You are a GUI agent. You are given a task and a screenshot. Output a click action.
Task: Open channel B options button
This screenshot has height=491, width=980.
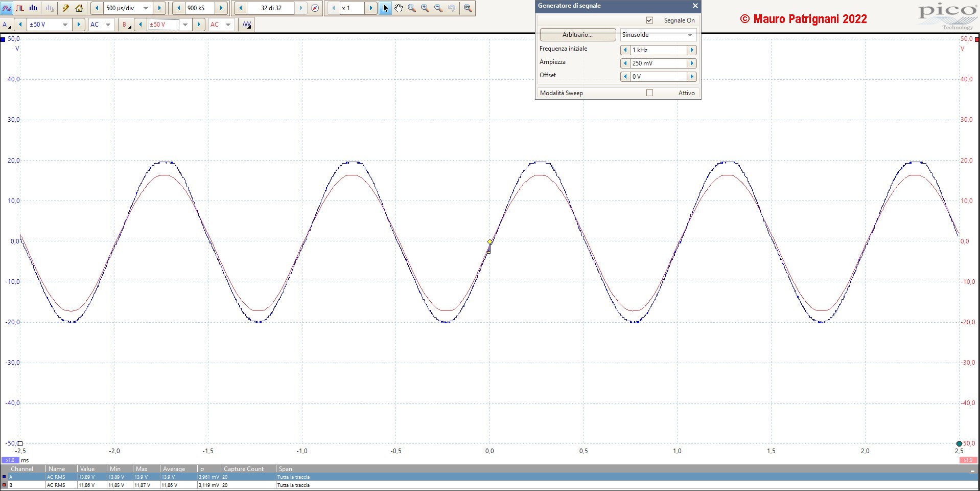(x=126, y=25)
